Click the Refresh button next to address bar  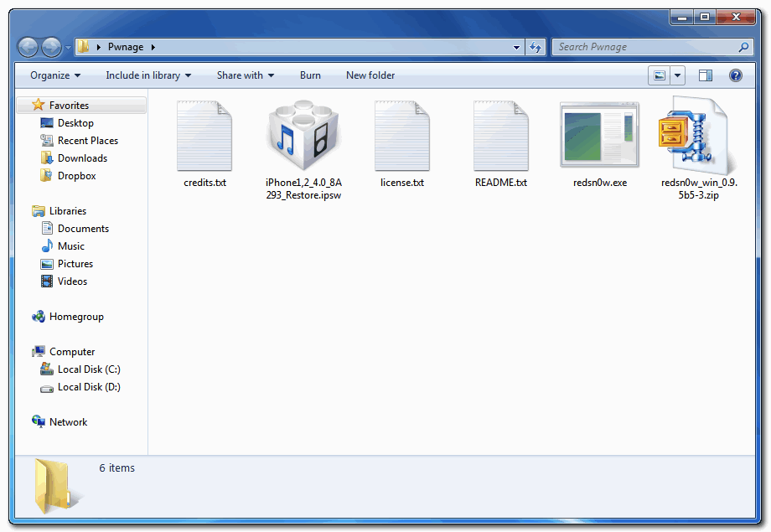[x=535, y=47]
